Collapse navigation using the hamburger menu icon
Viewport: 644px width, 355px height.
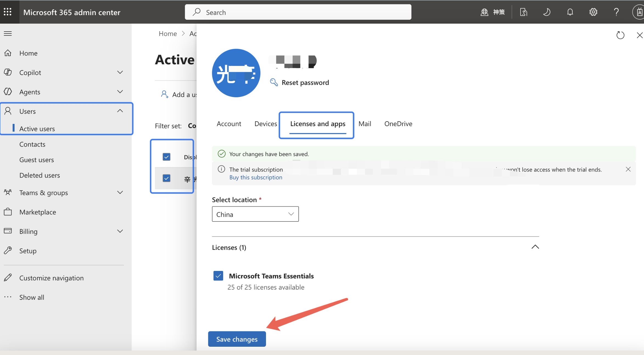(x=8, y=34)
